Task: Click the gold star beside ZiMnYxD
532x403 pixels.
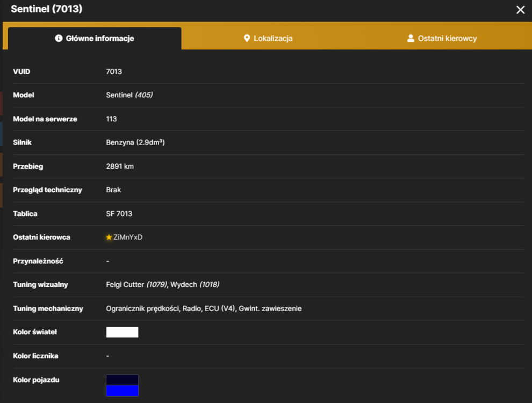Action: coord(109,237)
